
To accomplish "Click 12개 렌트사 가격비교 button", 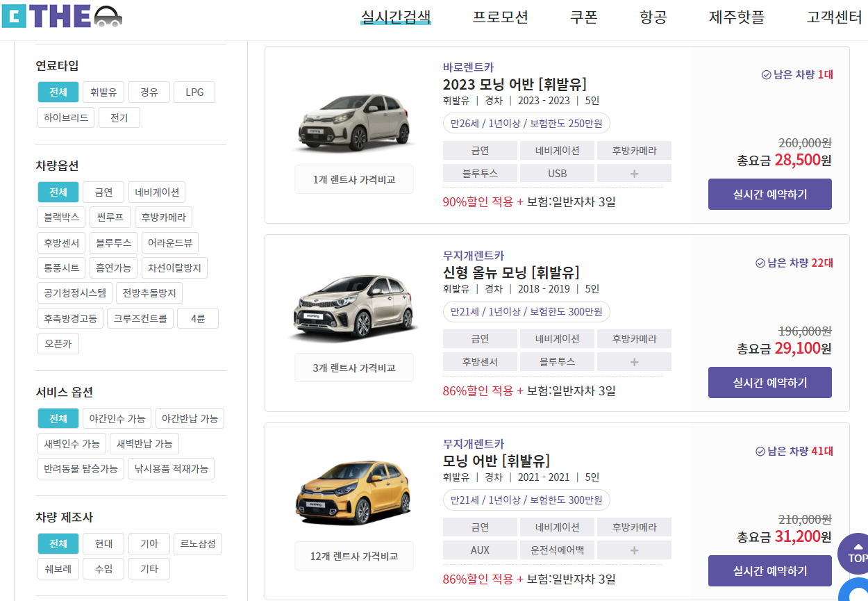I will pos(354,556).
